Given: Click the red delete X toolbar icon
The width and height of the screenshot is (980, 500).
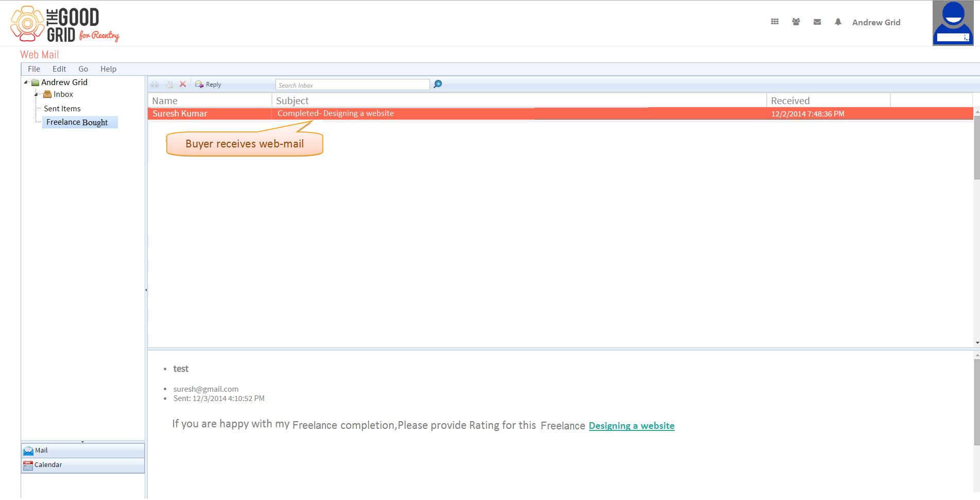Looking at the screenshot, I should pyautogui.click(x=183, y=84).
